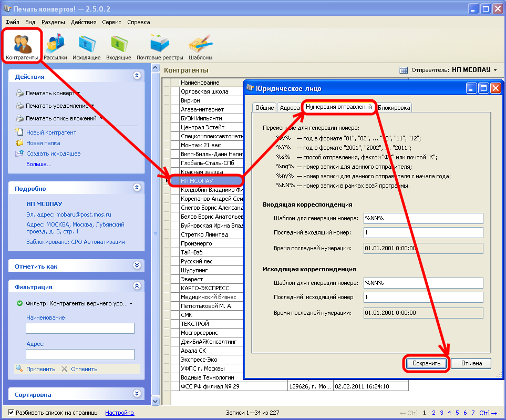
Task: Click the Наименование filter input field
Action: coord(80,328)
